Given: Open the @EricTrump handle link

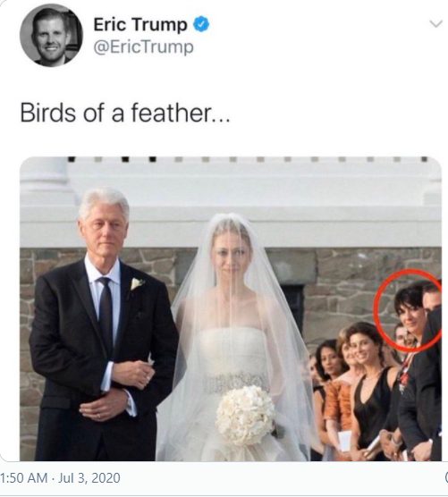Looking at the screenshot, I should (143, 46).
